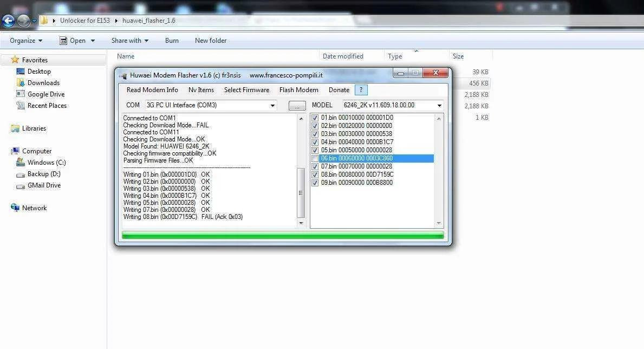This screenshot has width=644, height=349.
Task: Click the GMail Drive icon
Action: pyautogui.click(x=20, y=186)
